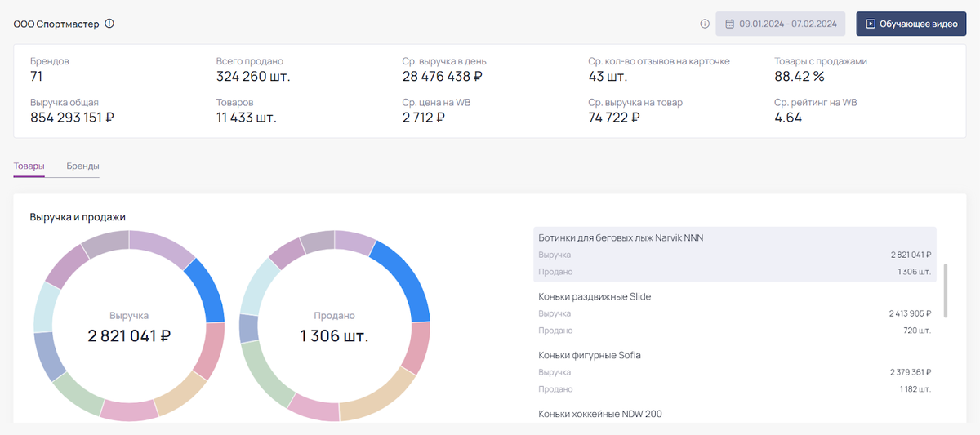The height and width of the screenshot is (435, 980).
Task: Click Ср. кол-во отзывов value 43 шт.
Action: [x=608, y=77]
